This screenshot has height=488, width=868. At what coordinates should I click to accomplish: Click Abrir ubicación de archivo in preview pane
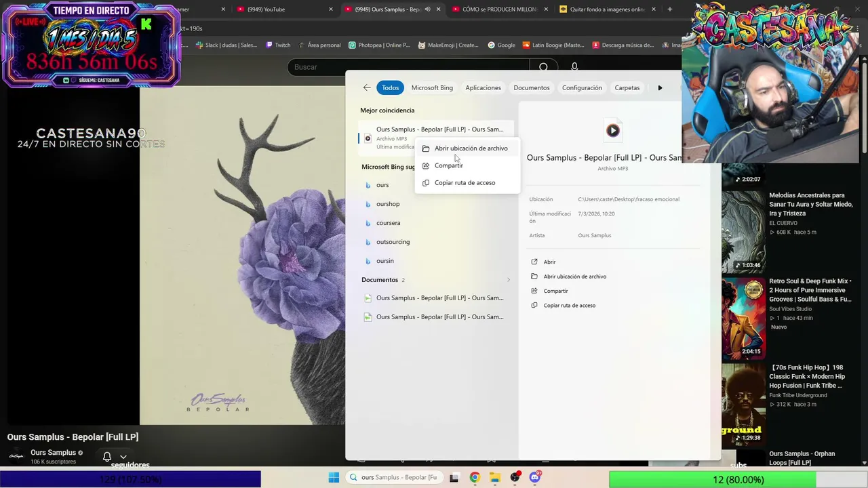click(575, 277)
